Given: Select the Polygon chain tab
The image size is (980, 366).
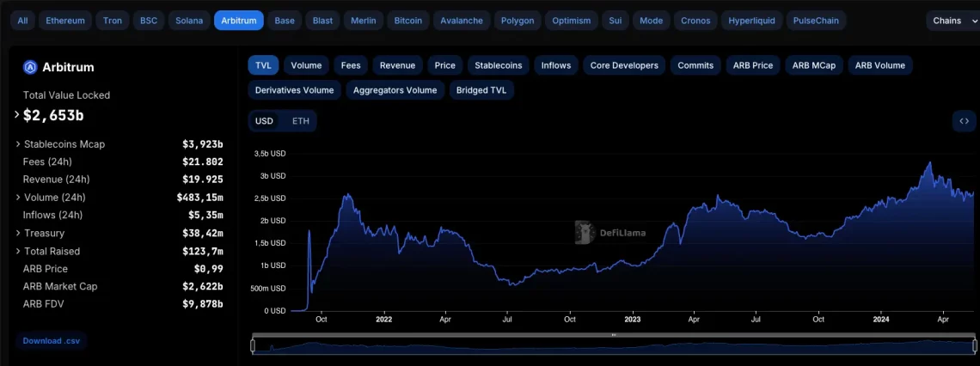Looking at the screenshot, I should click(518, 21).
